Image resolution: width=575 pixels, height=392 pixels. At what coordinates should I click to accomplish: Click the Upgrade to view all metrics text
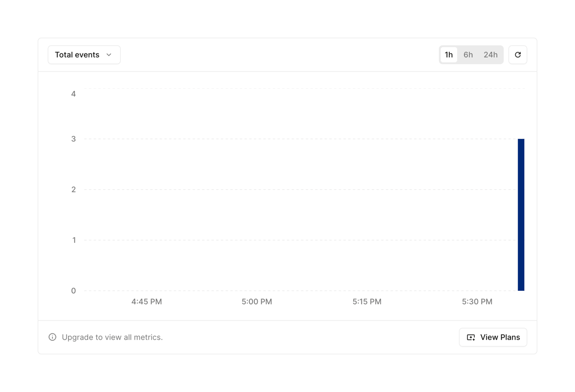[112, 337]
